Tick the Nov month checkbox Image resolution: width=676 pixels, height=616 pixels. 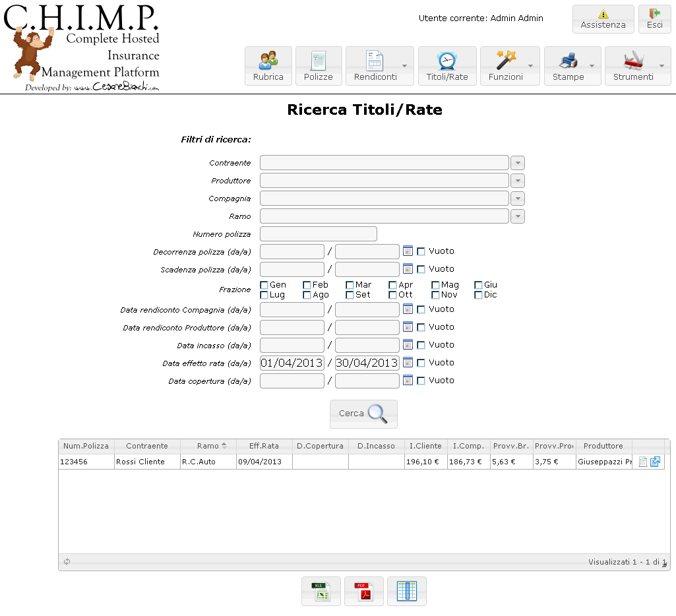(435, 295)
